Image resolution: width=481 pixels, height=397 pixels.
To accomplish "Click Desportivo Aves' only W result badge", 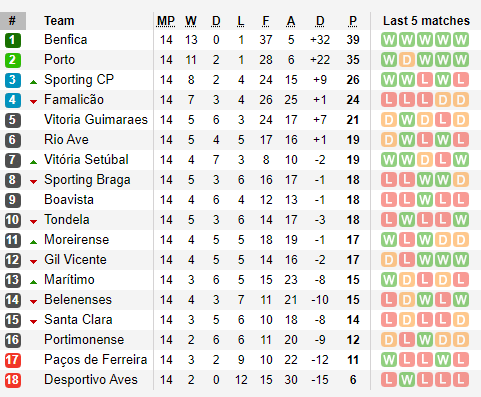I will (407, 380).
